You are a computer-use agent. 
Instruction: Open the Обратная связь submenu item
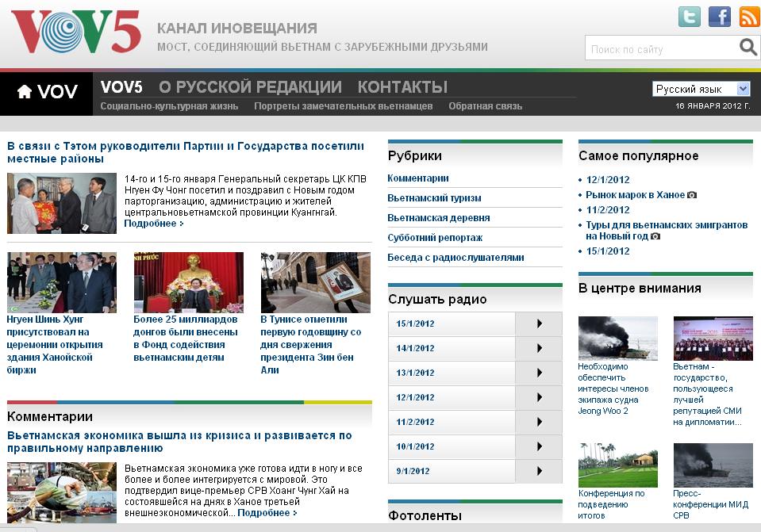tap(485, 104)
